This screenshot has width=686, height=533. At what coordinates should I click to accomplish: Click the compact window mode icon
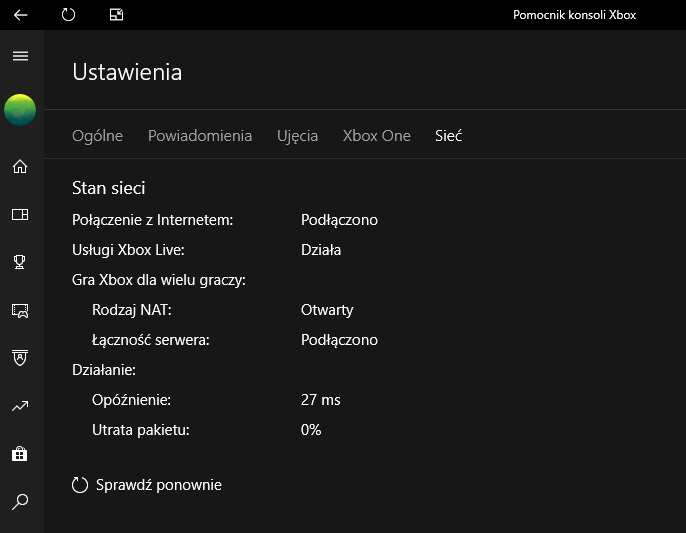coord(116,15)
